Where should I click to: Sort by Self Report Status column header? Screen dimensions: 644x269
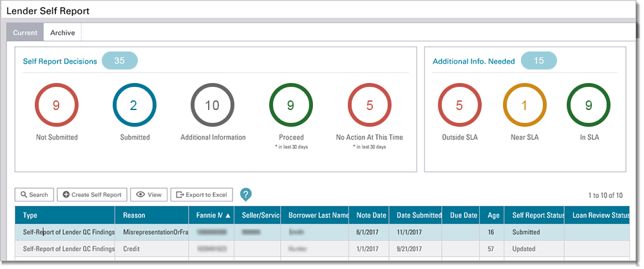point(535,215)
